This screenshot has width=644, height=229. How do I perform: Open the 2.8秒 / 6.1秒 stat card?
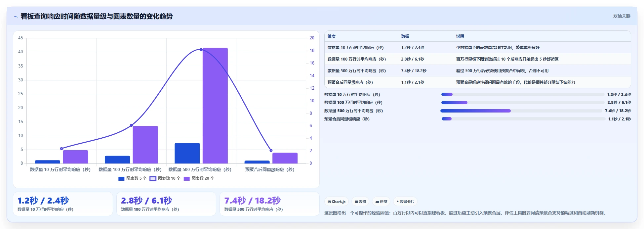click(166, 204)
